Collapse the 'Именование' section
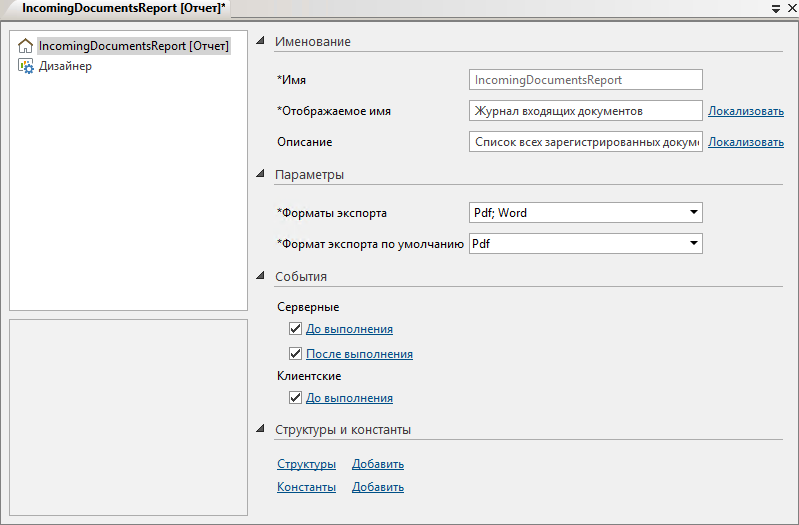Image resolution: width=799 pixels, height=525 pixels. pos(262,41)
